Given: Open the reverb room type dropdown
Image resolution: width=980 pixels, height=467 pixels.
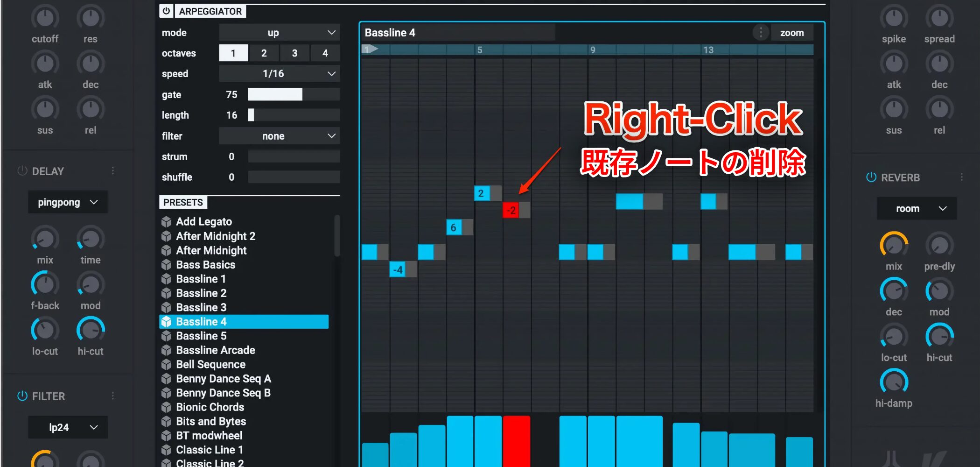Looking at the screenshot, I should (x=917, y=208).
